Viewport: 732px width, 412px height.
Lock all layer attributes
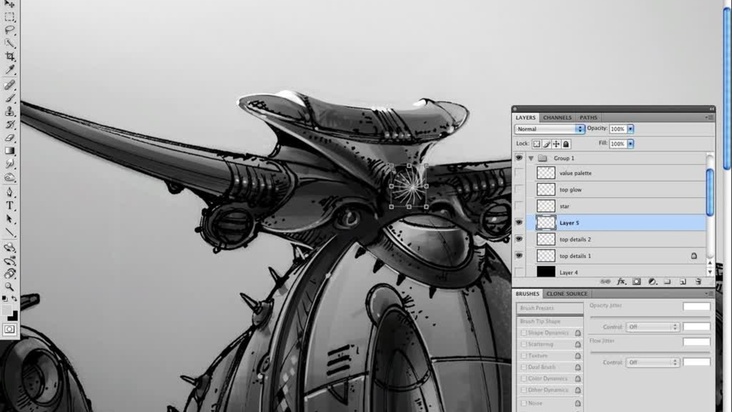pyautogui.click(x=566, y=144)
